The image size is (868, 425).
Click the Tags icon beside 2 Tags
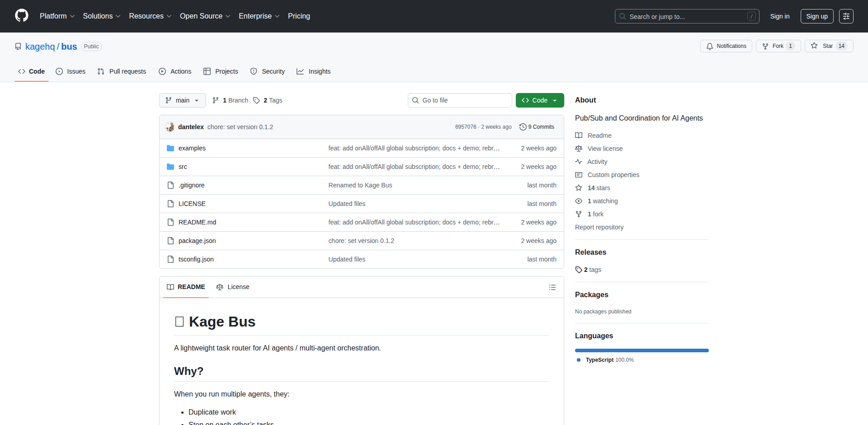click(x=256, y=100)
